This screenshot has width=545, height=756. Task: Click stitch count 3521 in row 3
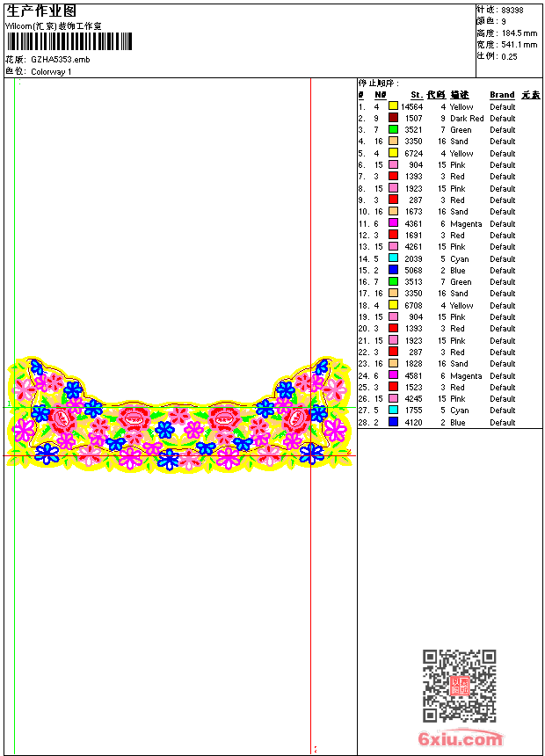[x=414, y=130]
